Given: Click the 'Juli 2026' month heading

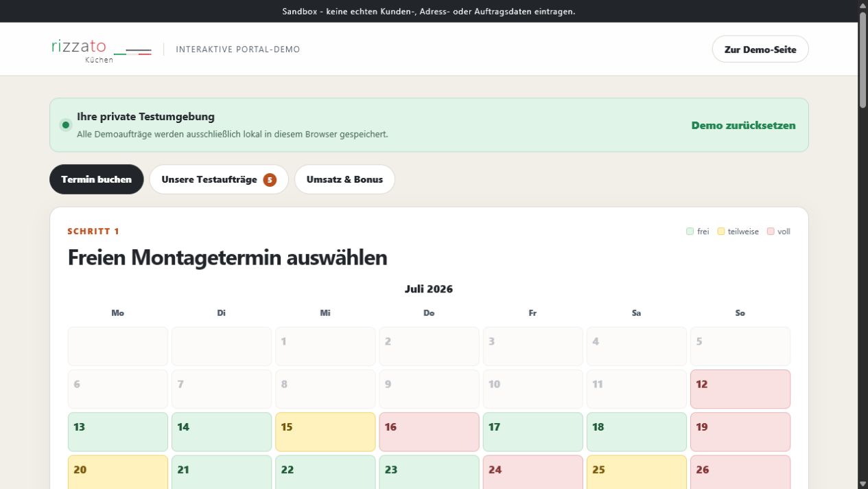Looking at the screenshot, I should 429,289.
